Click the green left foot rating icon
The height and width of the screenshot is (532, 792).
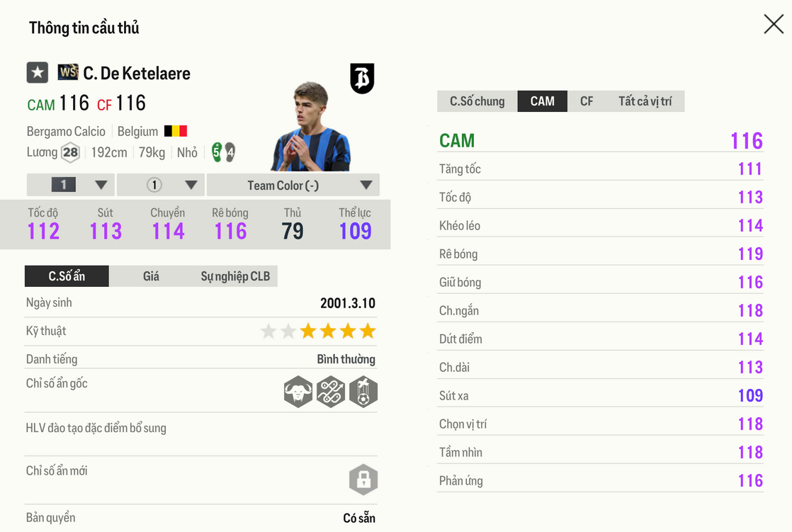pyautogui.click(x=217, y=152)
